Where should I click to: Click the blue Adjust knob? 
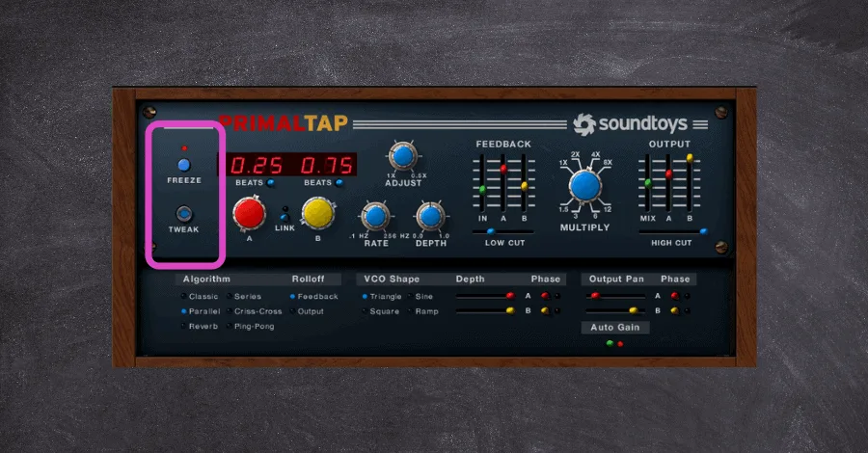tap(403, 156)
